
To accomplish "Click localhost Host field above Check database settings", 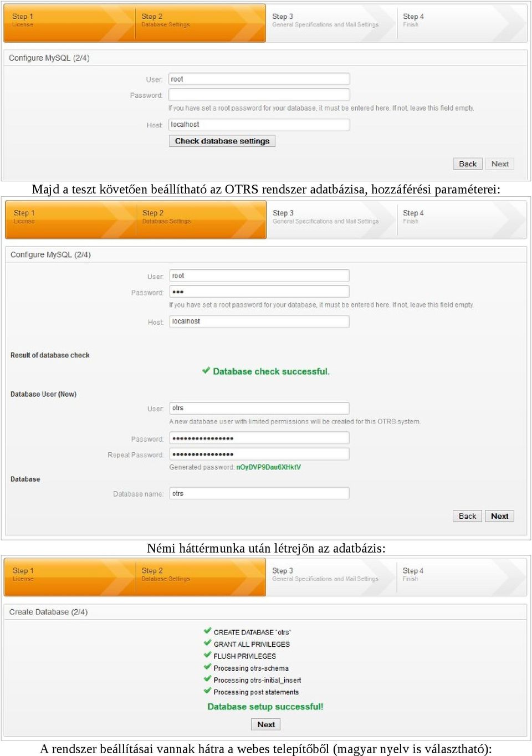I will [x=259, y=125].
